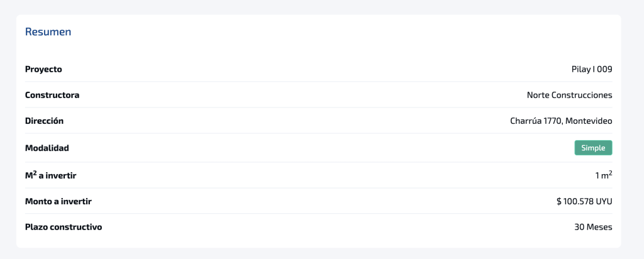Click the 30 Meses value
644x259 pixels.
pyautogui.click(x=593, y=227)
